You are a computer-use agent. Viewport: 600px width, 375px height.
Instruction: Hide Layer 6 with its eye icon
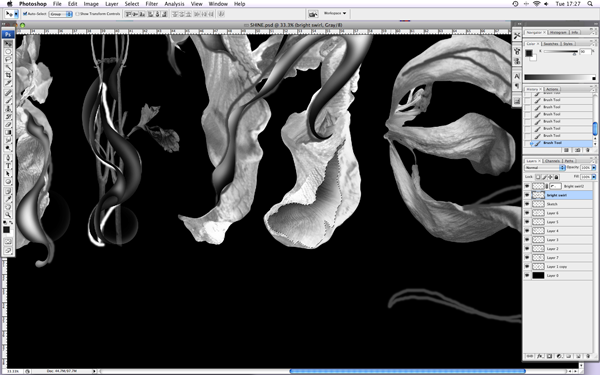coord(527,213)
